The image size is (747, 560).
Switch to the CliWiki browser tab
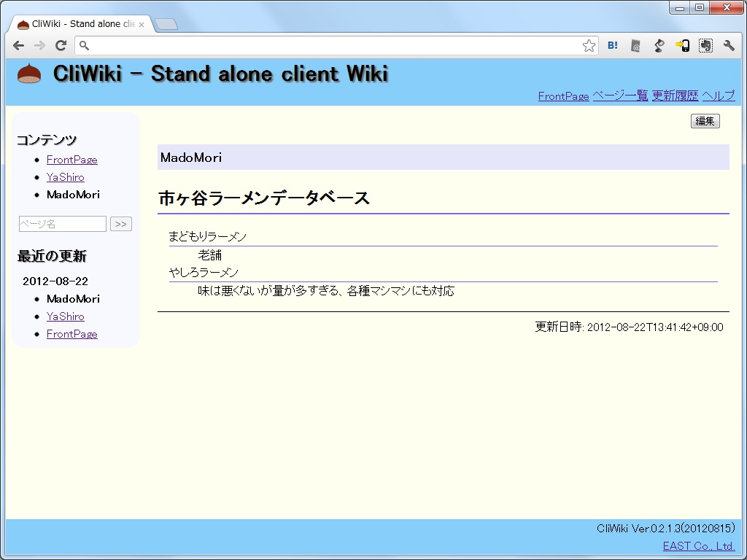[80, 23]
